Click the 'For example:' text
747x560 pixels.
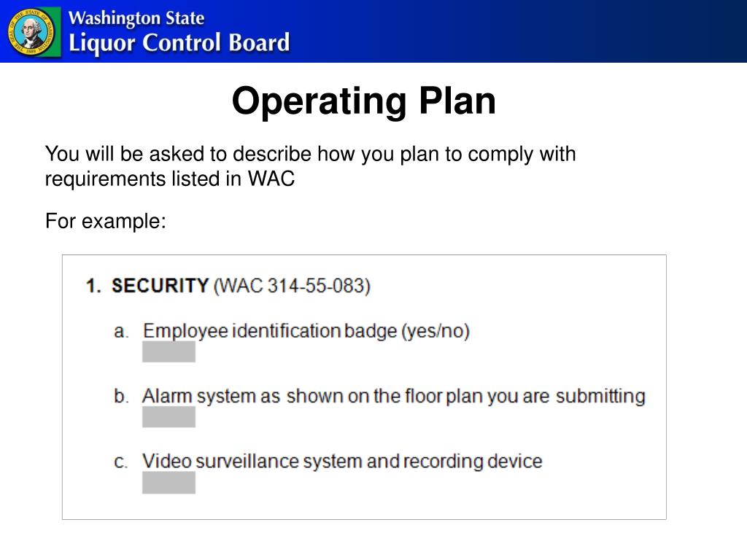(x=106, y=221)
